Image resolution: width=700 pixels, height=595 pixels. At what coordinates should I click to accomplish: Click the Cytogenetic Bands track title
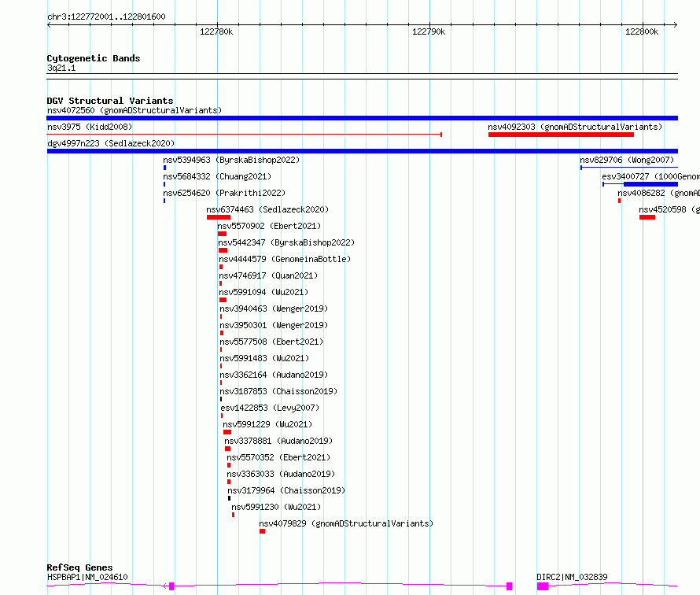click(94, 58)
